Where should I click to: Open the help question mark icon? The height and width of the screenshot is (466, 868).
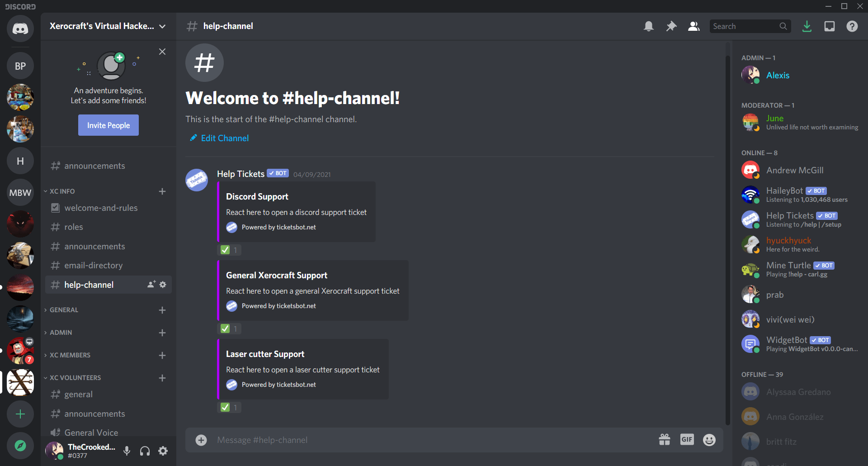[x=852, y=26]
